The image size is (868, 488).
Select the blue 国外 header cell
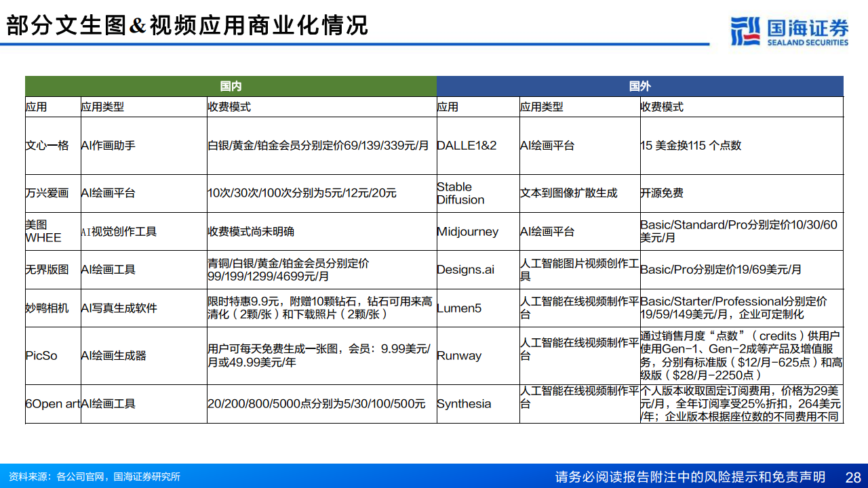640,86
